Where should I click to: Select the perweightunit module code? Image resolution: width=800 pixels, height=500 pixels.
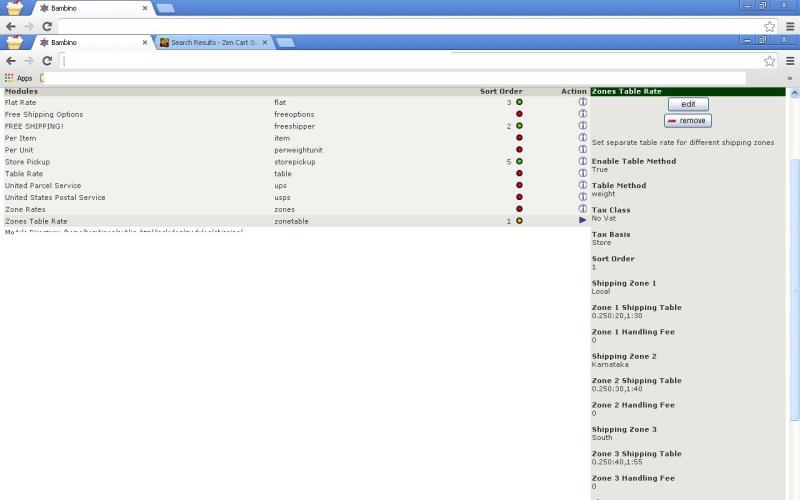(298, 150)
